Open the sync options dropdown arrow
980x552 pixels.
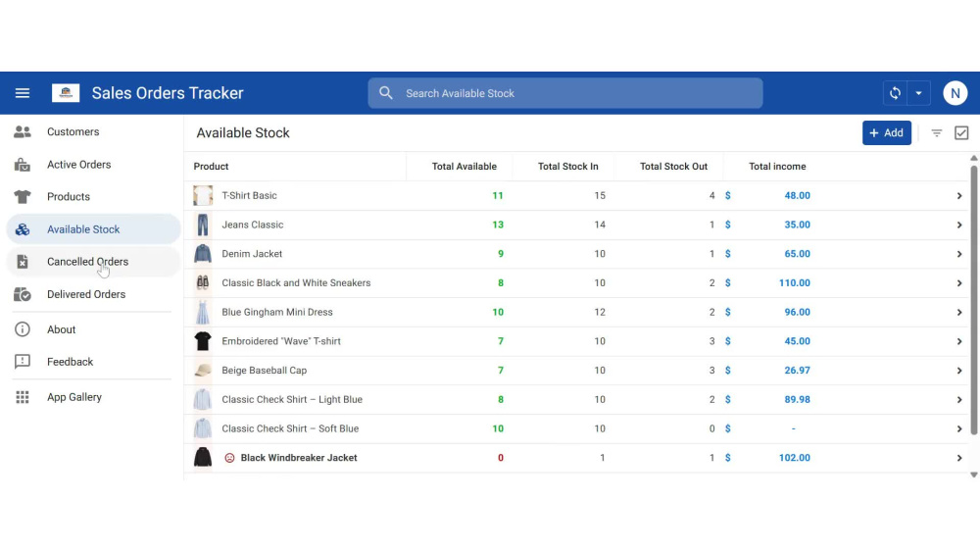[x=919, y=93]
